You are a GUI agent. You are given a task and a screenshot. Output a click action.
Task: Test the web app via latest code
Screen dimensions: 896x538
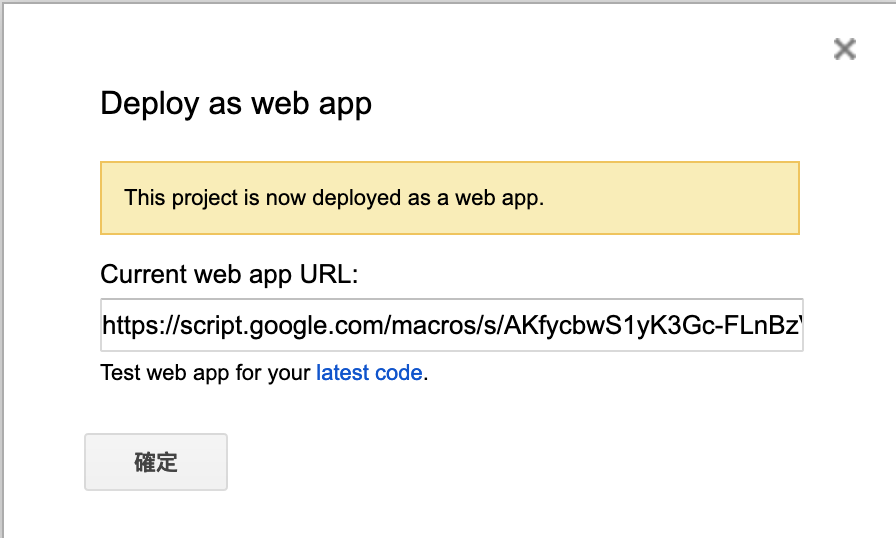pyautogui.click(x=369, y=374)
